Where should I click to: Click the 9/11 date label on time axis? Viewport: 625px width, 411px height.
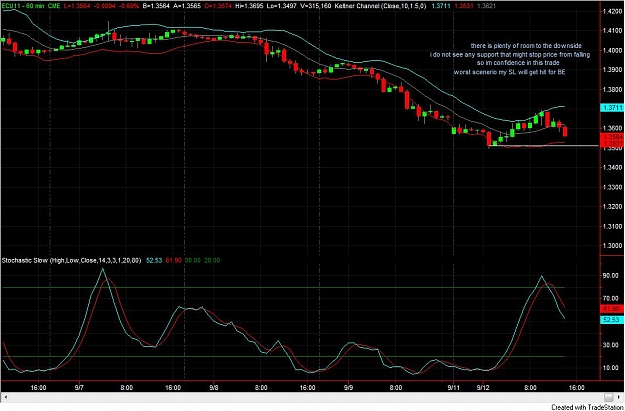pyautogui.click(x=454, y=387)
